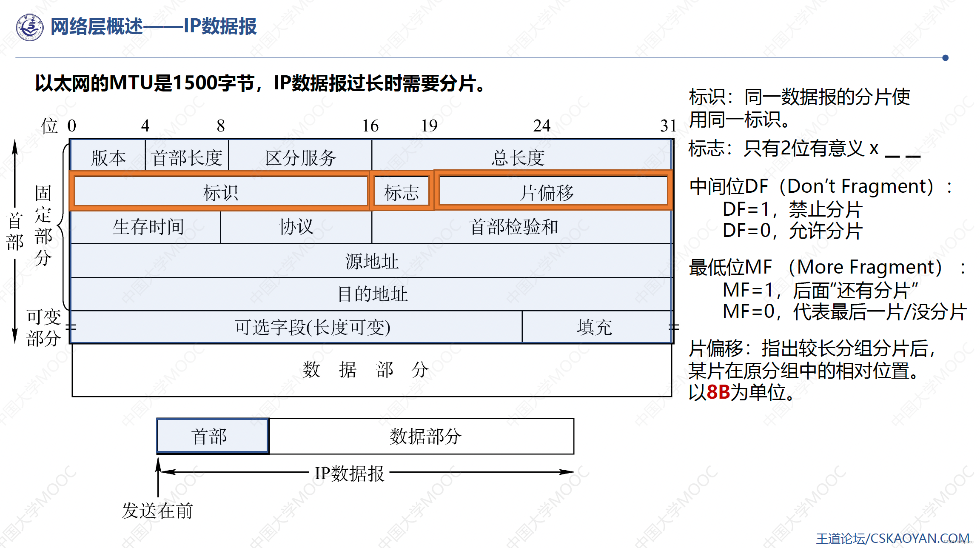Viewport: 980px width, 548px height.
Task: Click the '发送在前' label
Action: point(158,511)
